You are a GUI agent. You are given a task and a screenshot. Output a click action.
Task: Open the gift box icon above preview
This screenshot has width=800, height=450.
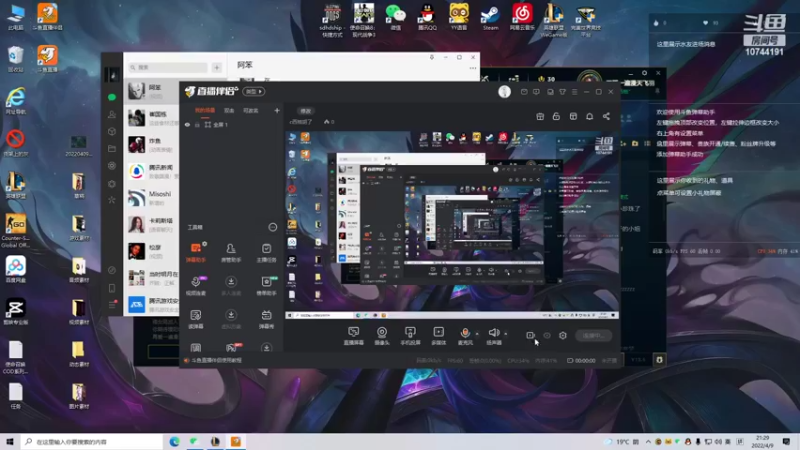[x=540, y=116]
